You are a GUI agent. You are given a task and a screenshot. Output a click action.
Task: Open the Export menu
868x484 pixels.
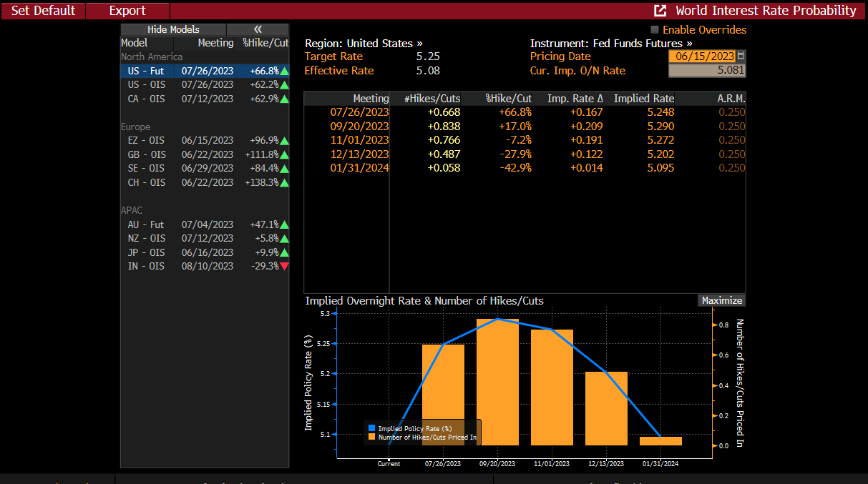pos(127,11)
